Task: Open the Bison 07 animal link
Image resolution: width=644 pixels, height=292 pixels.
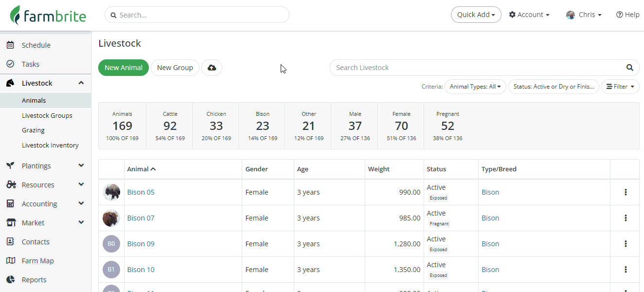Action: pos(141,218)
